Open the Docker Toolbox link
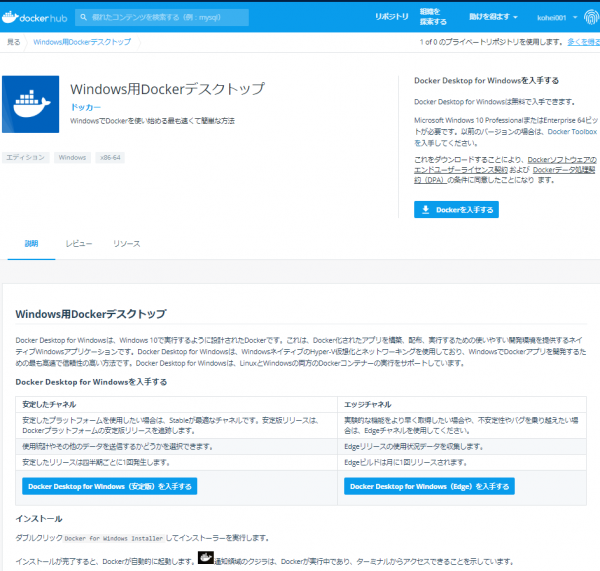Screen dimensions: 600x571 [572, 132]
